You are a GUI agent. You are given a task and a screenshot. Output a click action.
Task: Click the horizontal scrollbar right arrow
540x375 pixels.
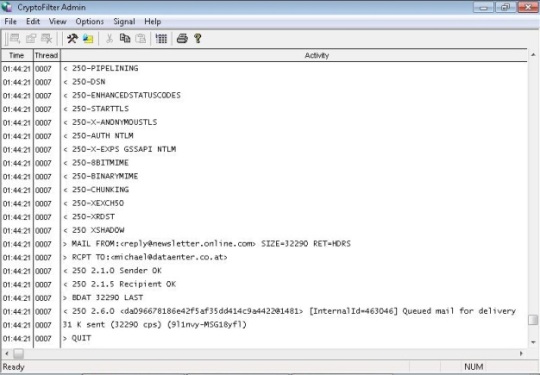521,353
